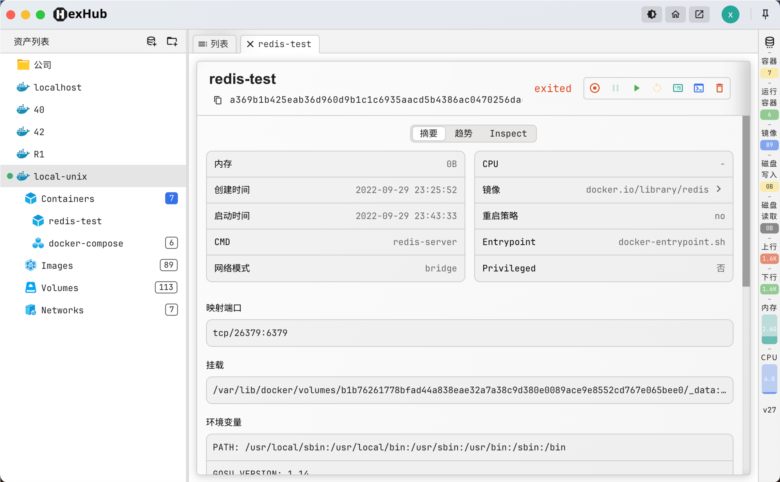Start the redis-test container
Image resolution: width=780 pixels, height=482 pixels.
[636, 88]
